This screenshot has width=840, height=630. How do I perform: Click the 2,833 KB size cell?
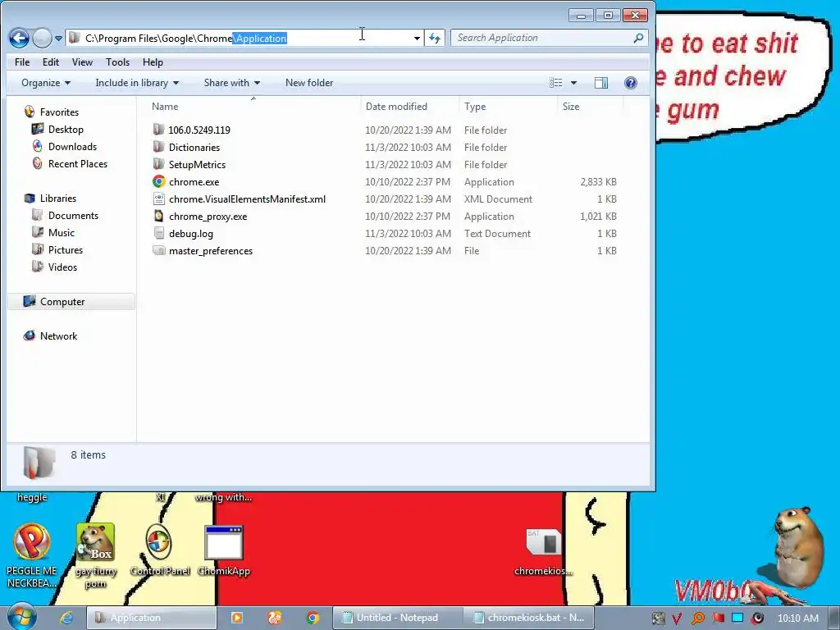click(x=598, y=181)
